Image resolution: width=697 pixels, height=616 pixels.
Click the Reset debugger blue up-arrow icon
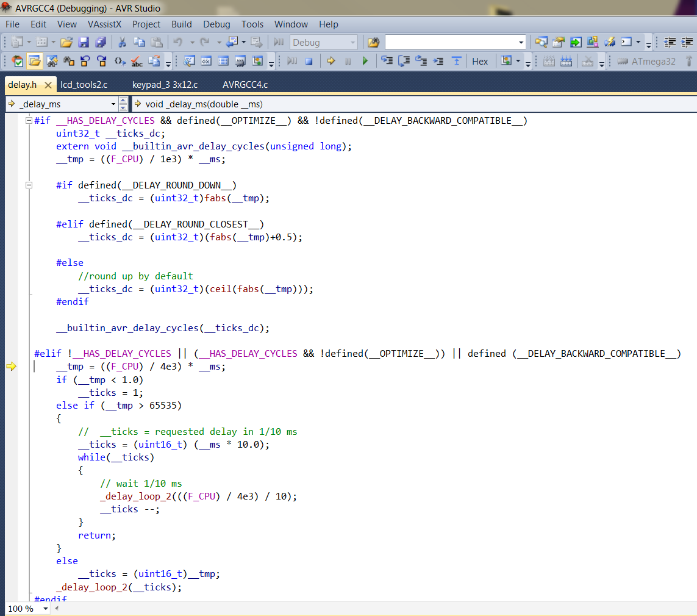pyautogui.click(x=457, y=62)
